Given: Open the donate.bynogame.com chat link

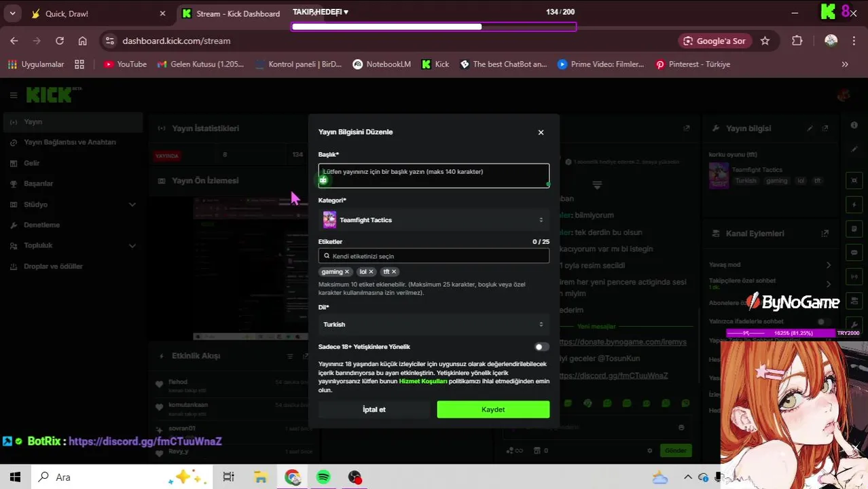Looking at the screenshot, I should (x=622, y=342).
